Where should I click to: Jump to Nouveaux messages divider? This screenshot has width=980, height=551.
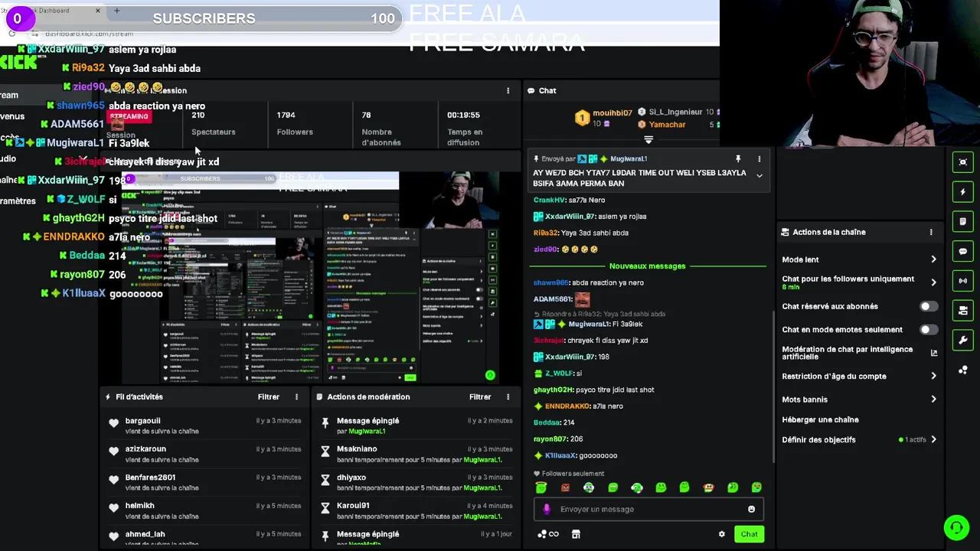(x=647, y=266)
